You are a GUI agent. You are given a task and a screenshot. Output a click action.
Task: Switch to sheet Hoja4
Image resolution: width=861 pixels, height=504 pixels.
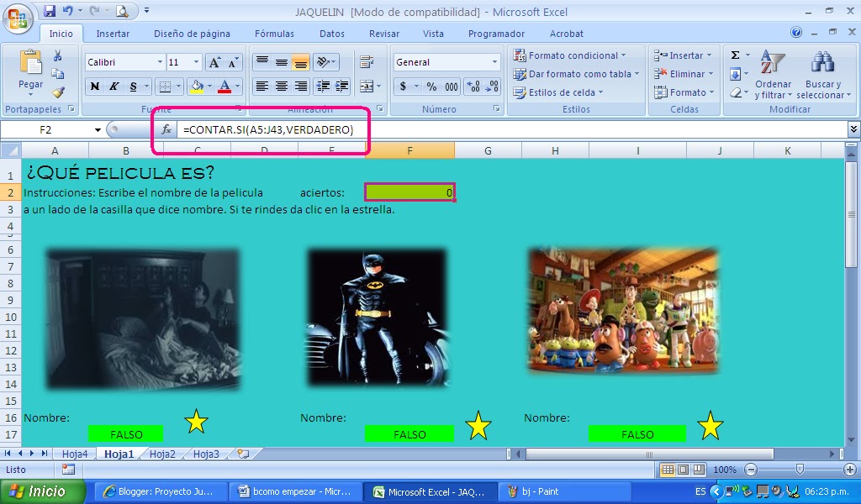pos(74,454)
